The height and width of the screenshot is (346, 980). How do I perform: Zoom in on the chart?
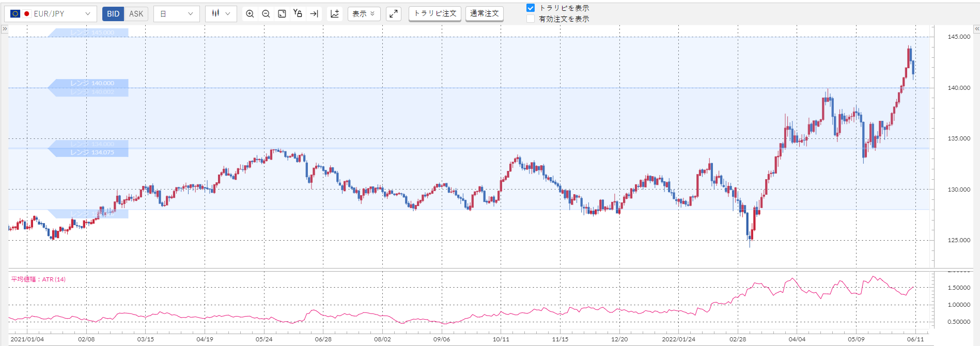tap(250, 14)
